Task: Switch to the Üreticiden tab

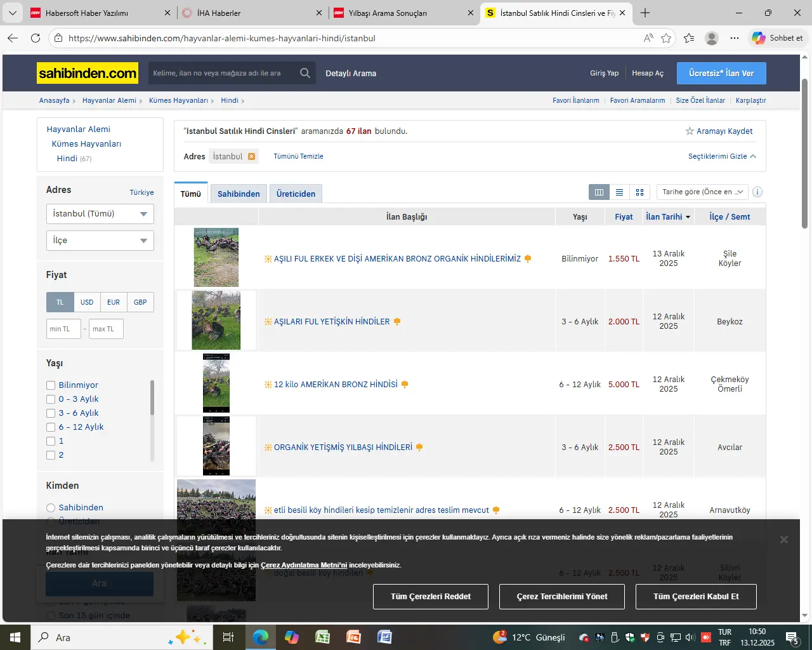Action: (x=296, y=194)
